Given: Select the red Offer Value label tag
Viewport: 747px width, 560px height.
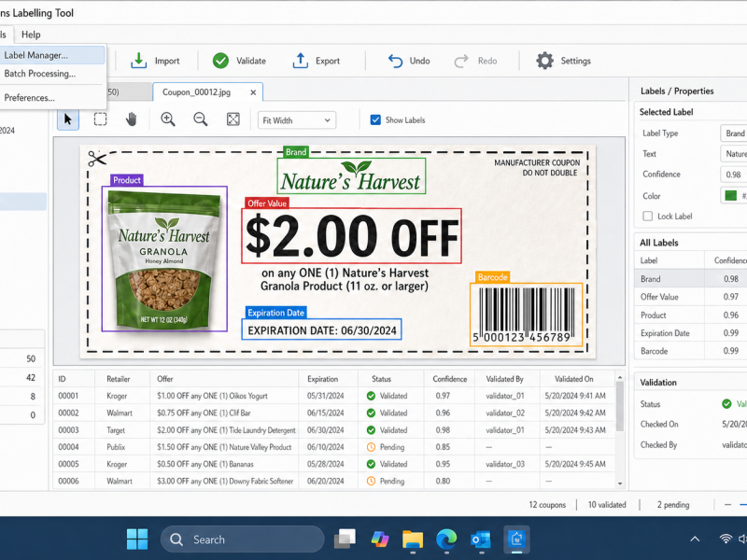Looking at the screenshot, I should tap(267, 203).
